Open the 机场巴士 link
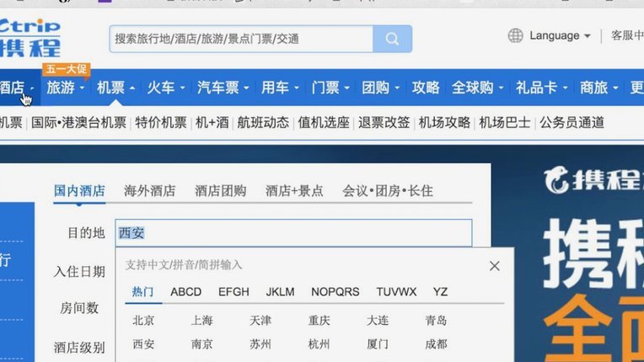Image resolution: width=644 pixels, height=362 pixels. [505, 123]
